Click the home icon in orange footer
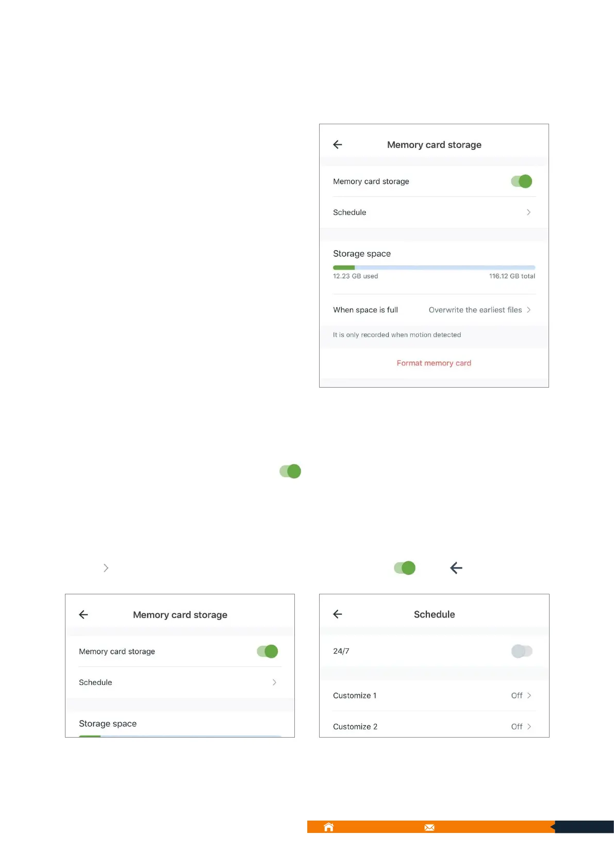The height and width of the screenshot is (868, 614). click(x=328, y=827)
